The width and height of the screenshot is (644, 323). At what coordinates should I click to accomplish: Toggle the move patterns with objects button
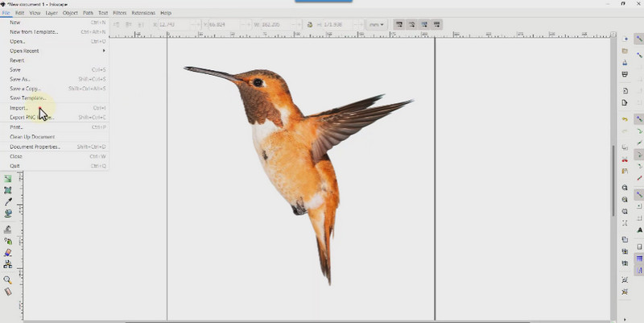point(437,25)
